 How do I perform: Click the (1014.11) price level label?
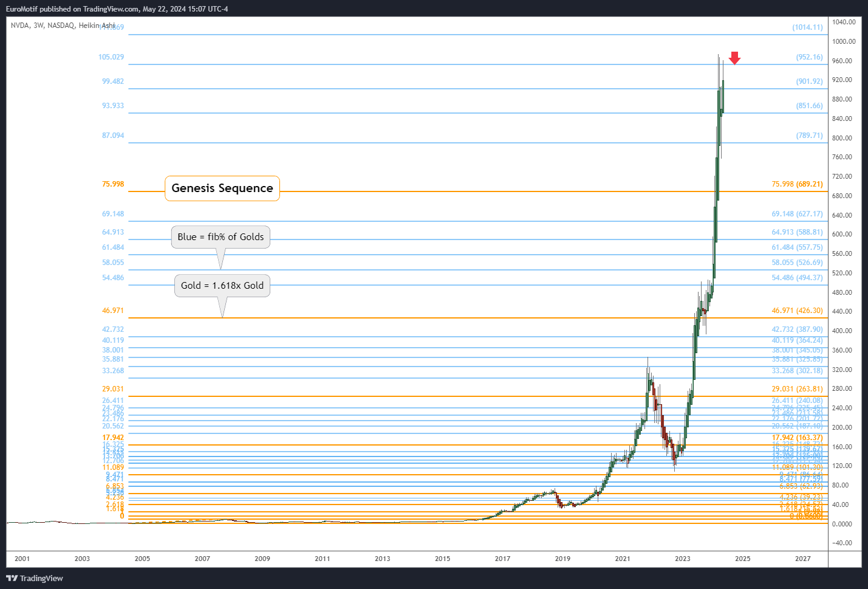[808, 27]
